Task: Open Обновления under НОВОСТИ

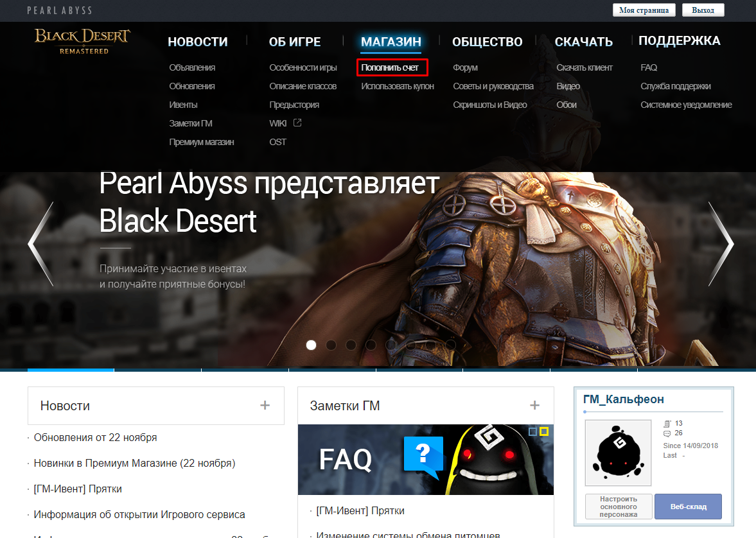Action: (x=192, y=86)
